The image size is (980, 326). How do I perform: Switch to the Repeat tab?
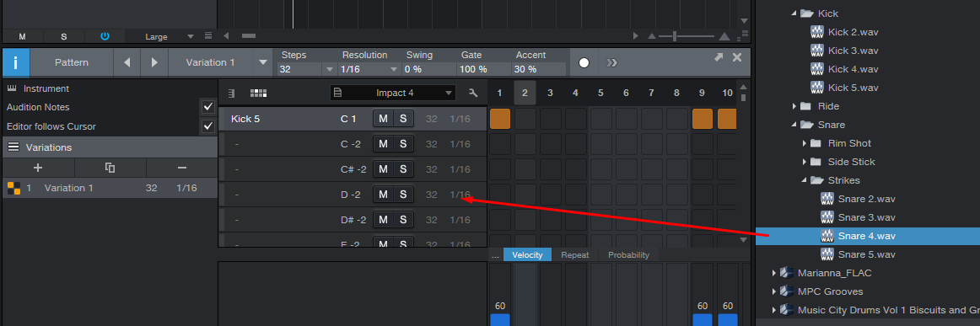point(575,254)
